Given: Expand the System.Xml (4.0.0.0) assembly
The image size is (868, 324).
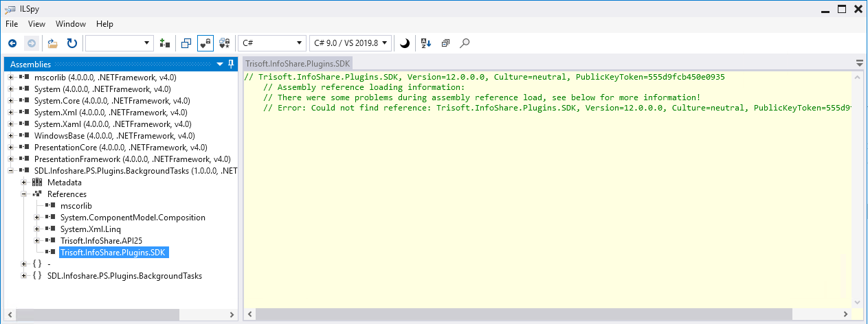Looking at the screenshot, I should pos(11,112).
